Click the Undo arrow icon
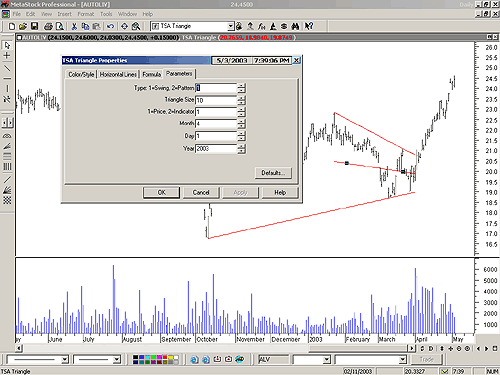This screenshot has width=500, height=375. (x=110, y=26)
